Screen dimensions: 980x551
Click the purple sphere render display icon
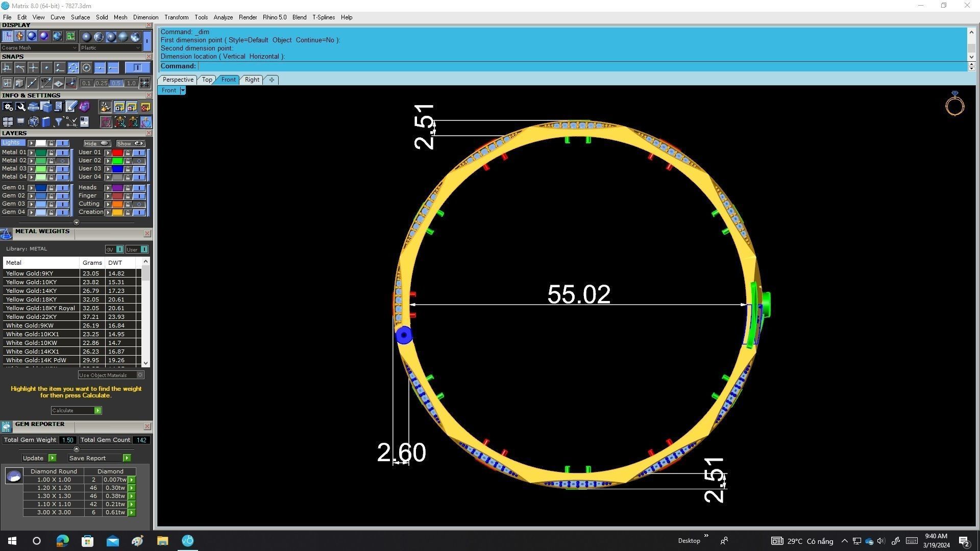tap(44, 36)
